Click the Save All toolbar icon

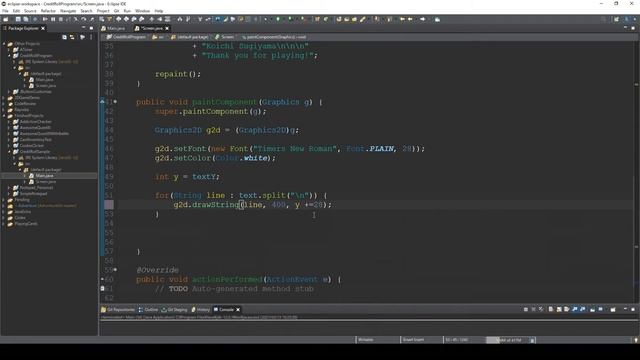[x=26, y=19]
